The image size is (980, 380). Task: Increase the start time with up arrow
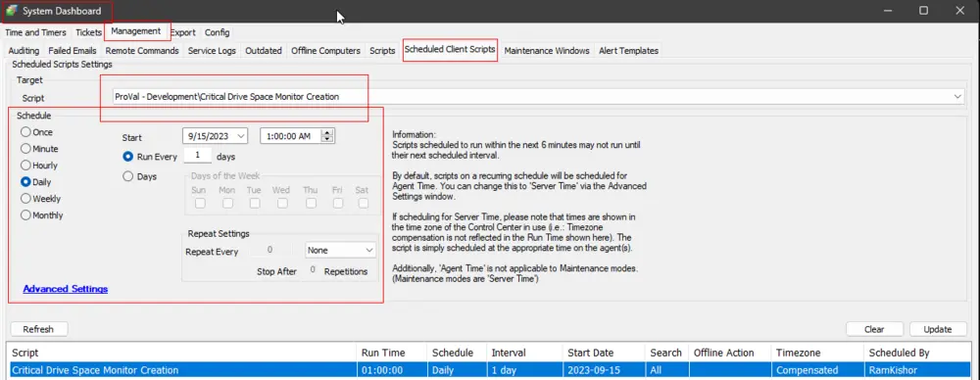click(328, 132)
